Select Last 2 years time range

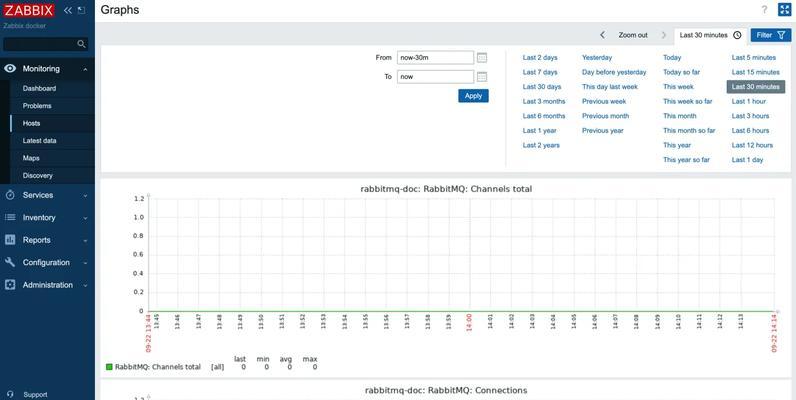pos(541,145)
